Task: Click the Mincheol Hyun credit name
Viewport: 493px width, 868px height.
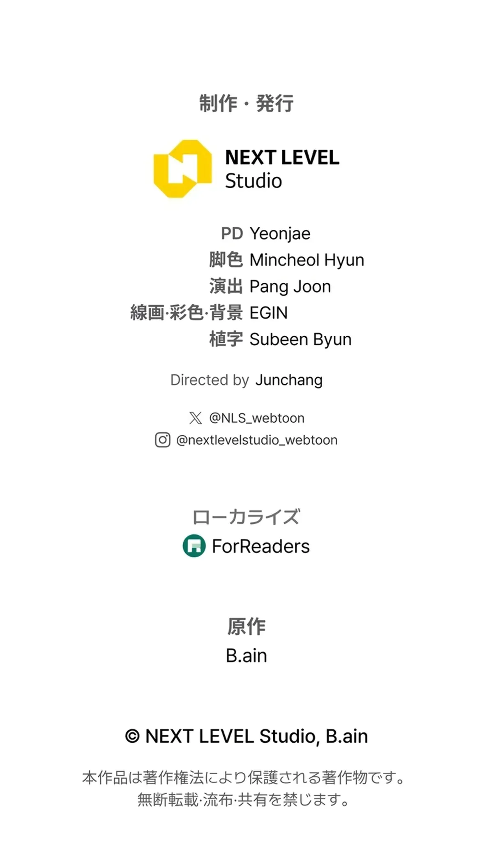Action: pos(307,260)
